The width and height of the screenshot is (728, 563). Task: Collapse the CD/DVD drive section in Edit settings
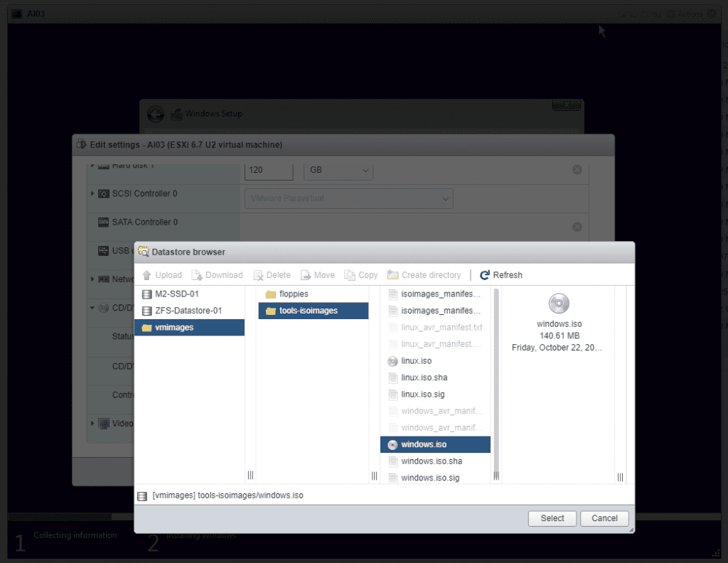pos(92,308)
